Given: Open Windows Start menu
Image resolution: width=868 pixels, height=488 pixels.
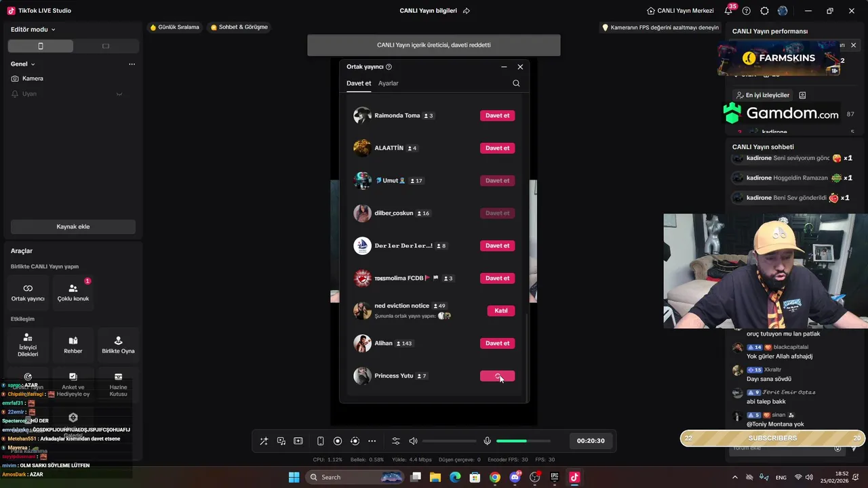Looking at the screenshot, I should 294,477.
